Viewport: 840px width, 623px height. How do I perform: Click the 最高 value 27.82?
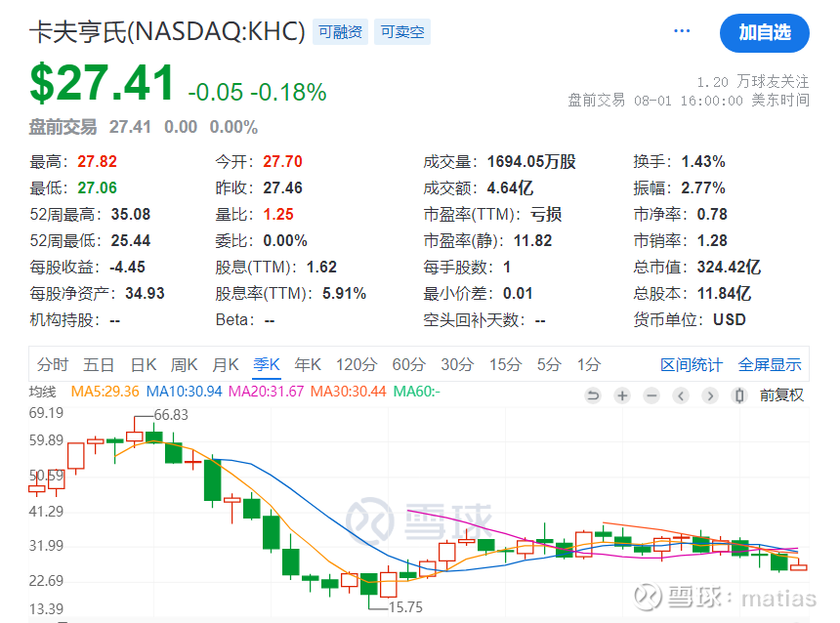(97, 161)
